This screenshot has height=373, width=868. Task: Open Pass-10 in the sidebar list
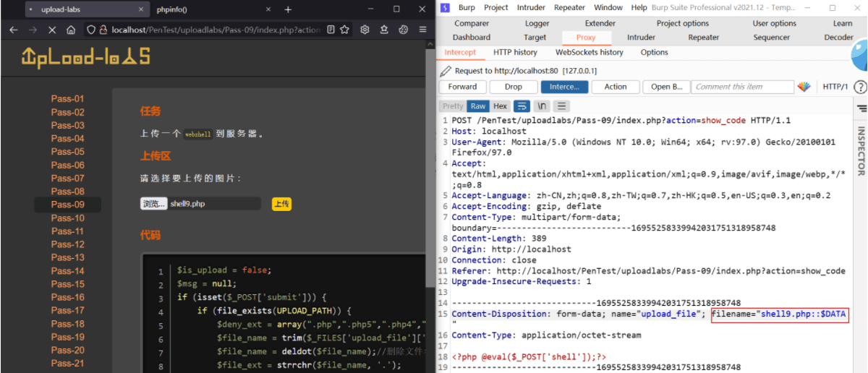tap(68, 218)
